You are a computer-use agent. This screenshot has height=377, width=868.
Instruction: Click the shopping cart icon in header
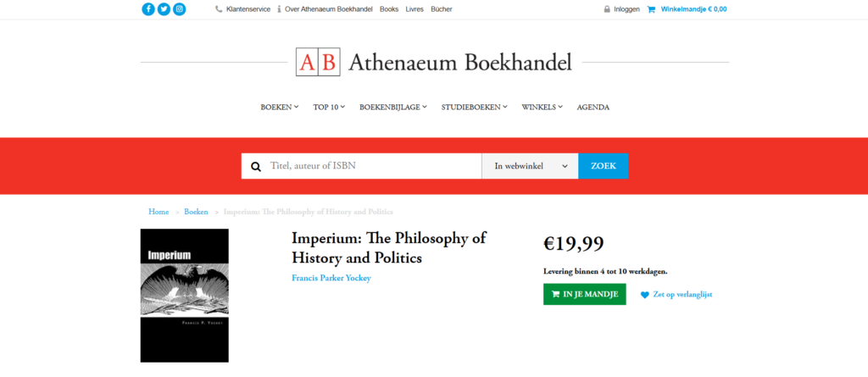pos(652,9)
